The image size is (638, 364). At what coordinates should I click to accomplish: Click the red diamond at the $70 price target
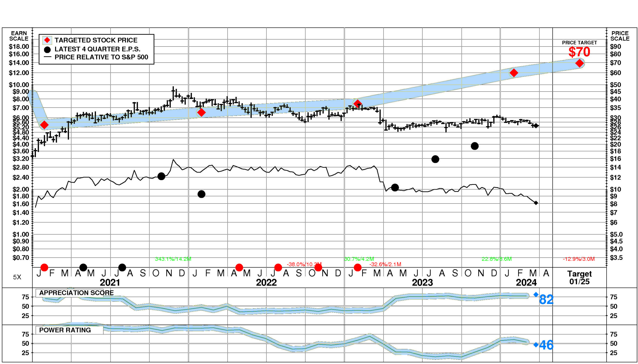(x=579, y=63)
